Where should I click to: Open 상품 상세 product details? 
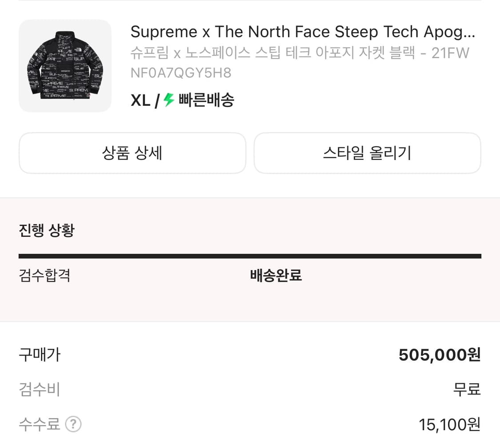point(132,153)
